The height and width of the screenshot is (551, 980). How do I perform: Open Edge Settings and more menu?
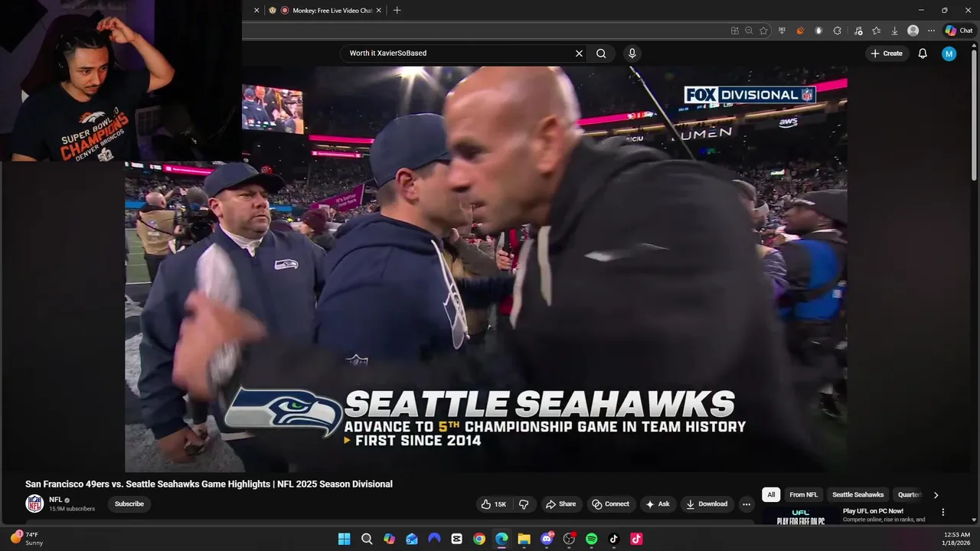tap(931, 31)
